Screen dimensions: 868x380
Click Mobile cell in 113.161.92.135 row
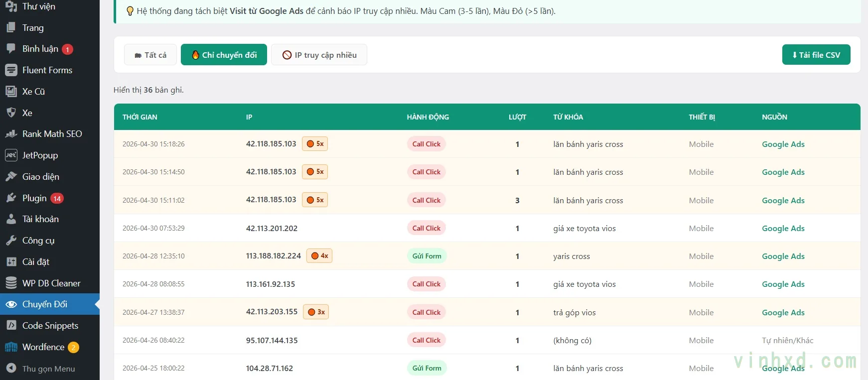click(x=701, y=284)
